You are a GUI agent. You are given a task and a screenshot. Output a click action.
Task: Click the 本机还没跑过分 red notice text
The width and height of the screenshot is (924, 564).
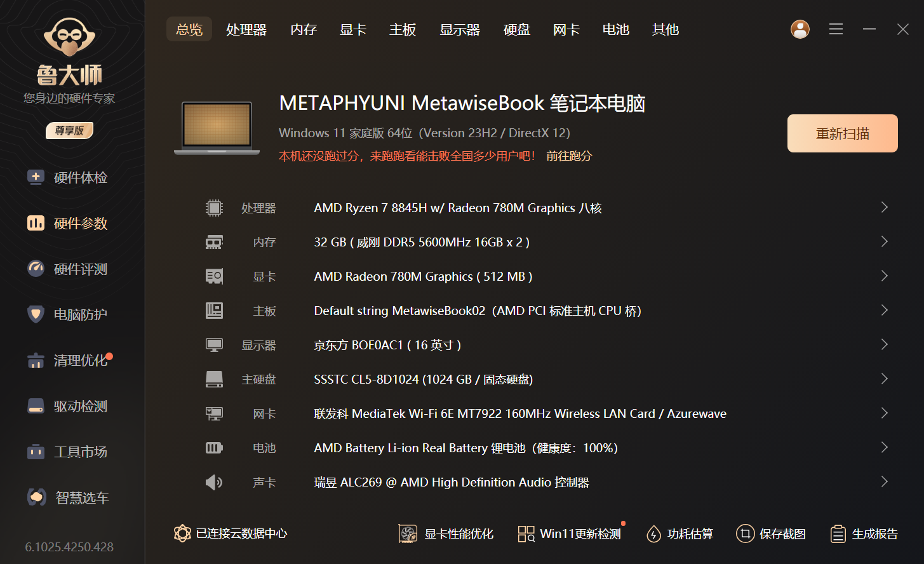pos(408,156)
